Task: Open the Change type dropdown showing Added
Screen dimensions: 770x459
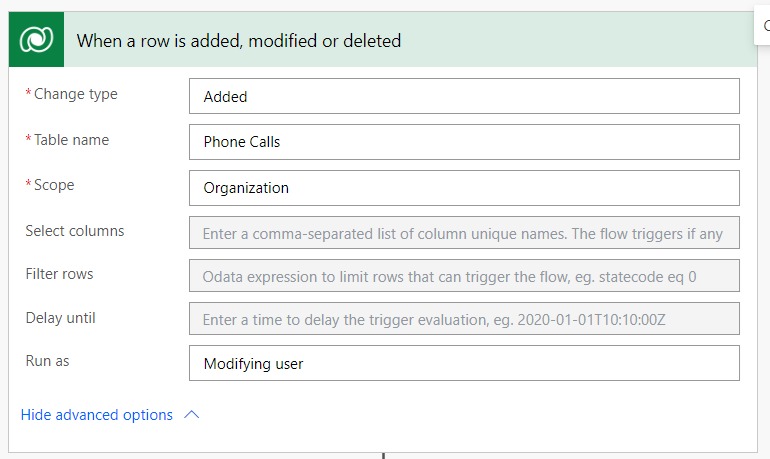Action: [464, 96]
